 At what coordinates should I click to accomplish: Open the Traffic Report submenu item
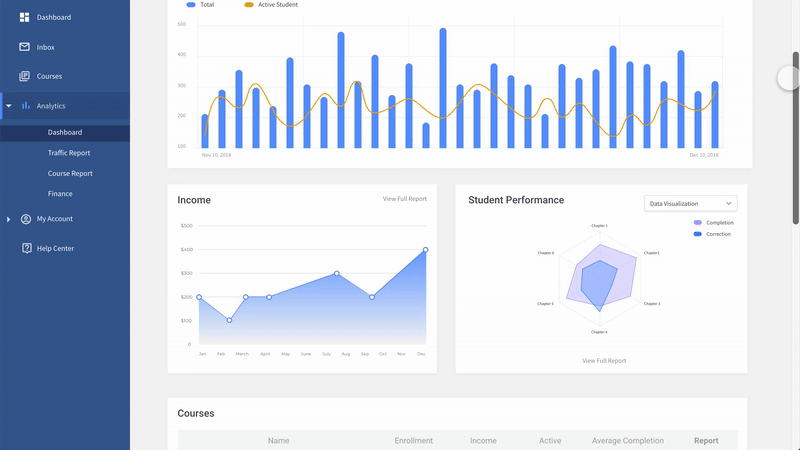[69, 153]
